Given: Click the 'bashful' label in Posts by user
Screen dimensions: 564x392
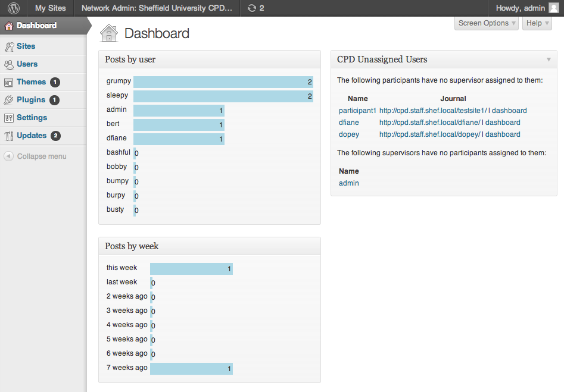Looking at the screenshot, I should [x=119, y=152].
